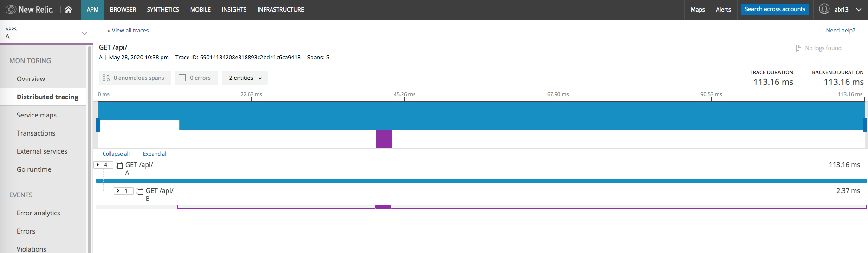
Task: Click the 45.26 ms timeline tick label
Action: (405, 94)
